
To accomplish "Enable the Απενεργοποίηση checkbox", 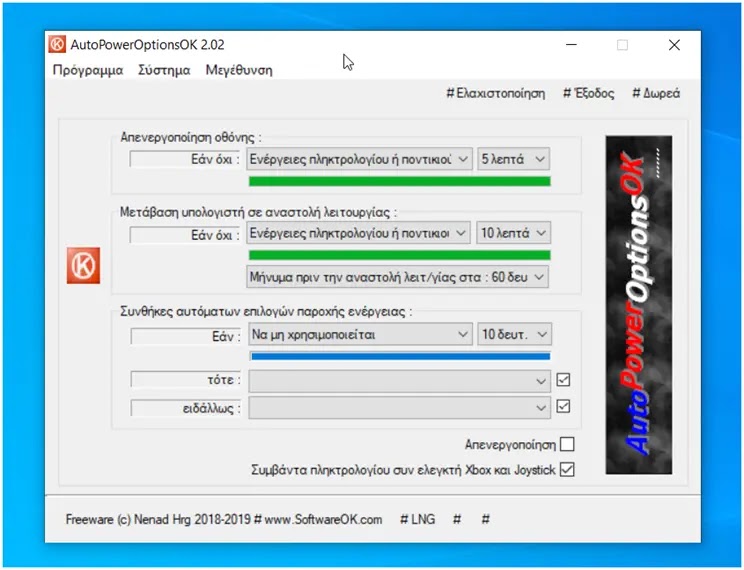I will (x=567, y=444).
